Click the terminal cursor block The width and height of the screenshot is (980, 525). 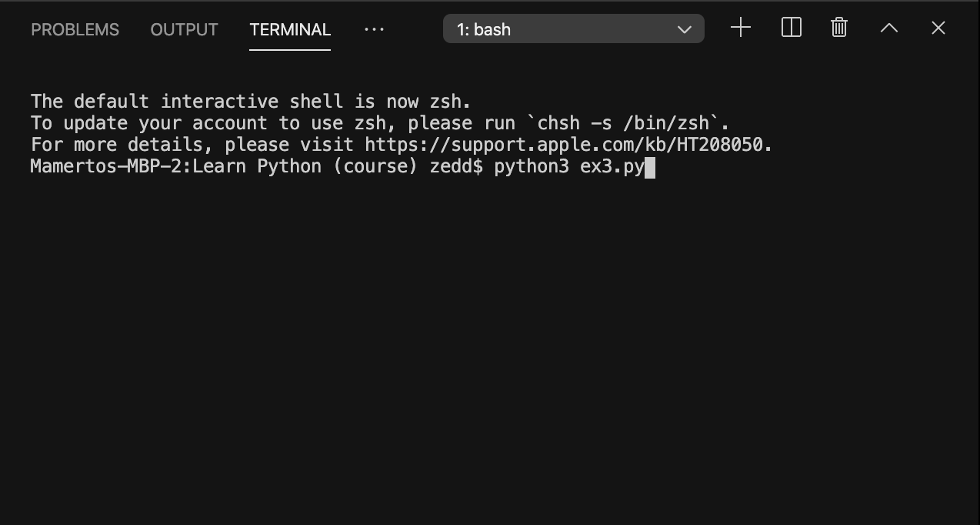tap(650, 167)
